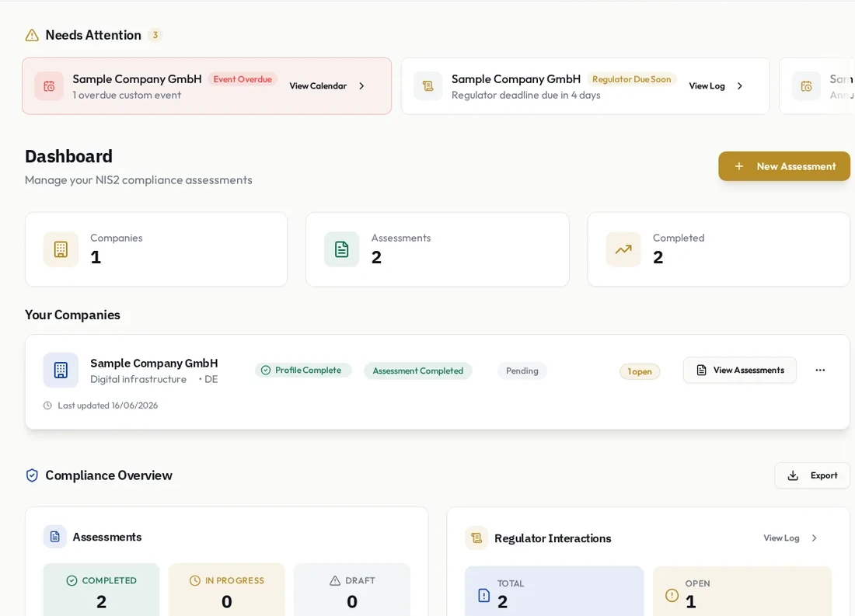Click the overdue calendar icon in Event Overdue card
Viewport: 855px width, 616px height.
coord(49,86)
